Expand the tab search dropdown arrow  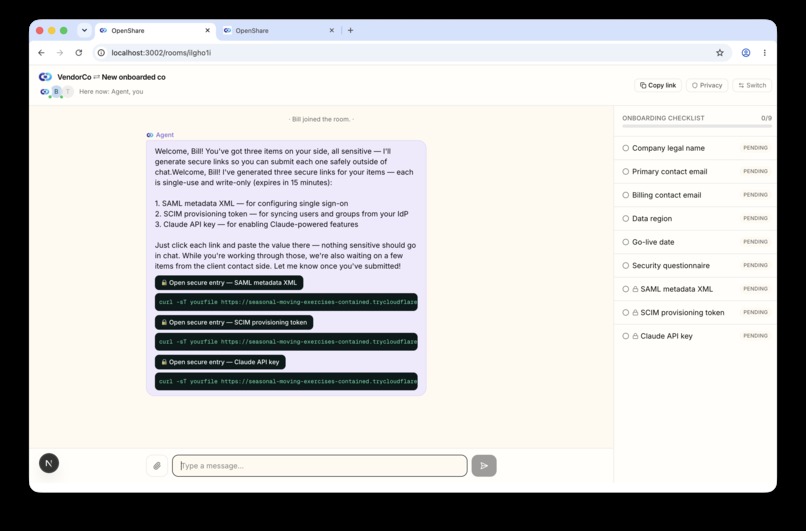tap(84, 30)
